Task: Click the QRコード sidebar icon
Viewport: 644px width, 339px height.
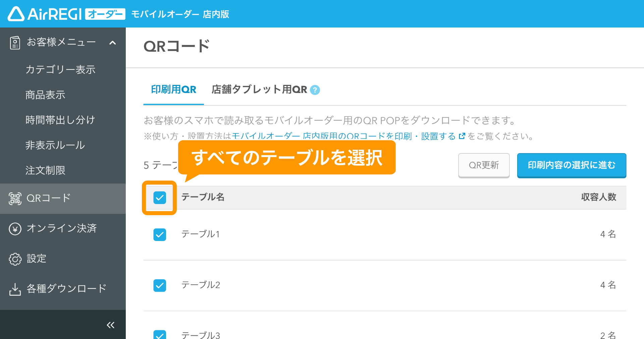Action: 15,199
